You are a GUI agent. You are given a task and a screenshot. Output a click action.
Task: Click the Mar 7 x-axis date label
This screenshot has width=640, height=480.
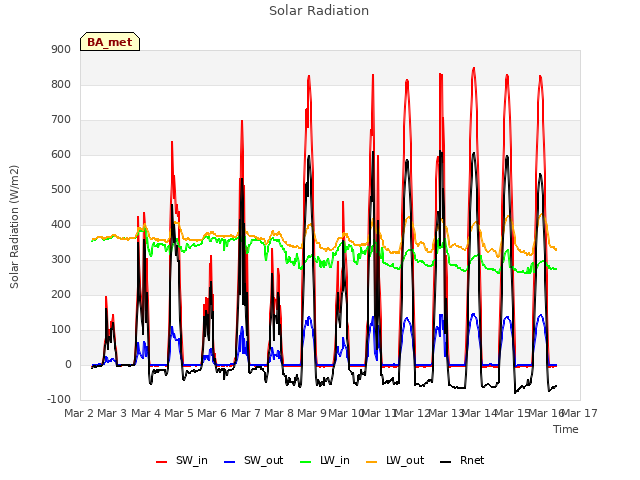click(x=246, y=413)
